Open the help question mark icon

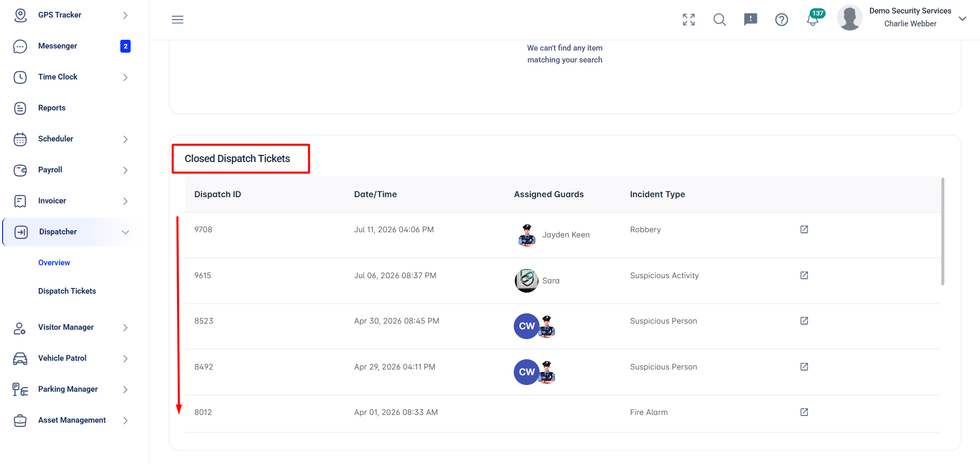[782, 20]
